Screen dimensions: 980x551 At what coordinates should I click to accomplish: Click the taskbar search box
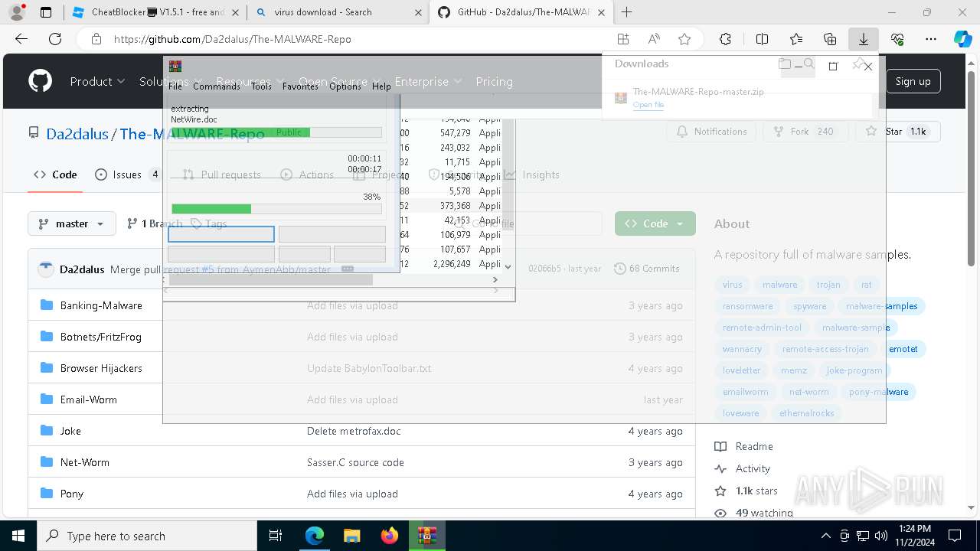147,536
